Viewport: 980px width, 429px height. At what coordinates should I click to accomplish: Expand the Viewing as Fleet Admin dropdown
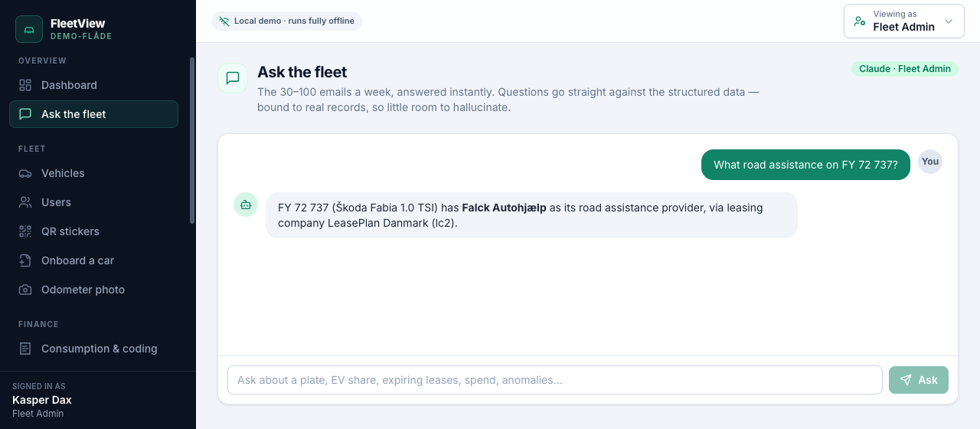(x=903, y=21)
